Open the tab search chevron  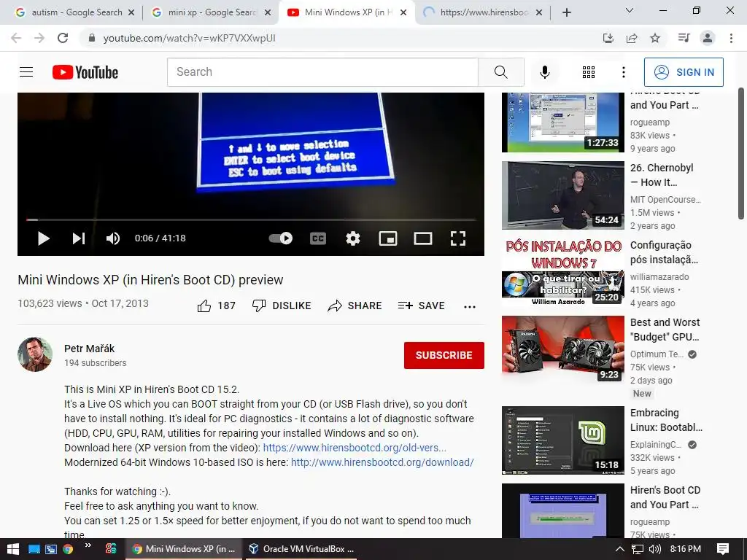tap(630, 10)
